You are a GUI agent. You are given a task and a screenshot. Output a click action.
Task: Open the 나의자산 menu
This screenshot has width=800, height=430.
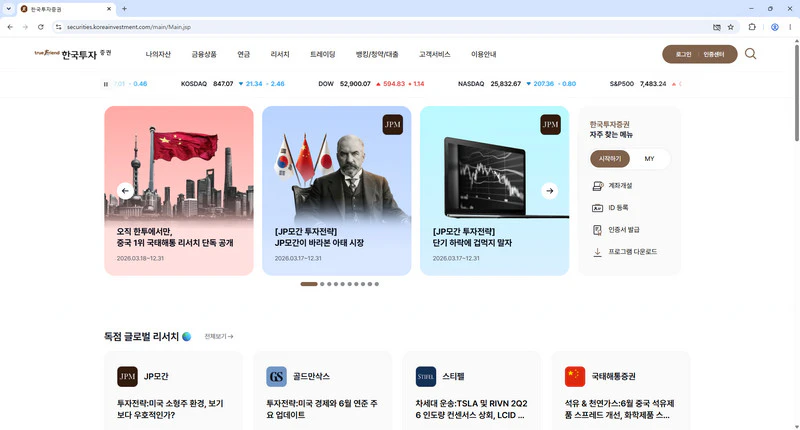click(x=158, y=54)
